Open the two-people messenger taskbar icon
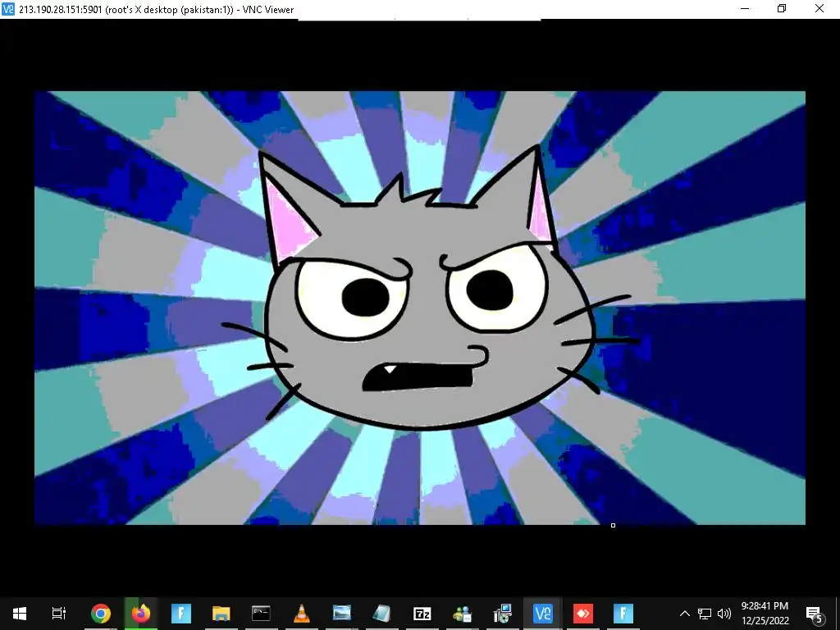 (462, 614)
